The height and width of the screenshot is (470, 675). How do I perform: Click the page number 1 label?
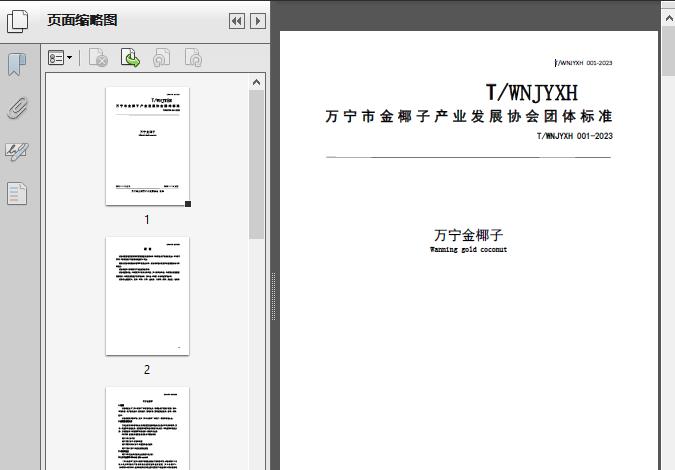coord(147,220)
